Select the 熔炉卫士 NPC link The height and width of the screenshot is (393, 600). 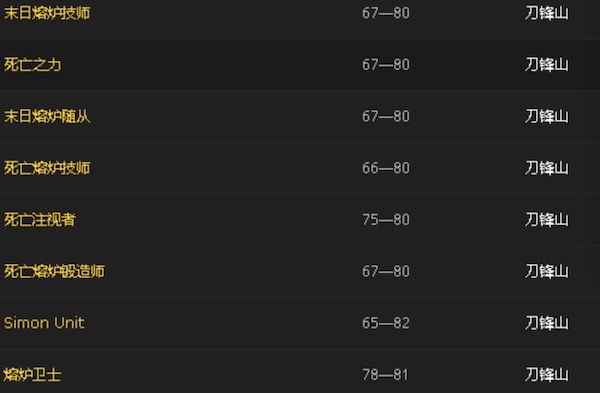[33, 375]
